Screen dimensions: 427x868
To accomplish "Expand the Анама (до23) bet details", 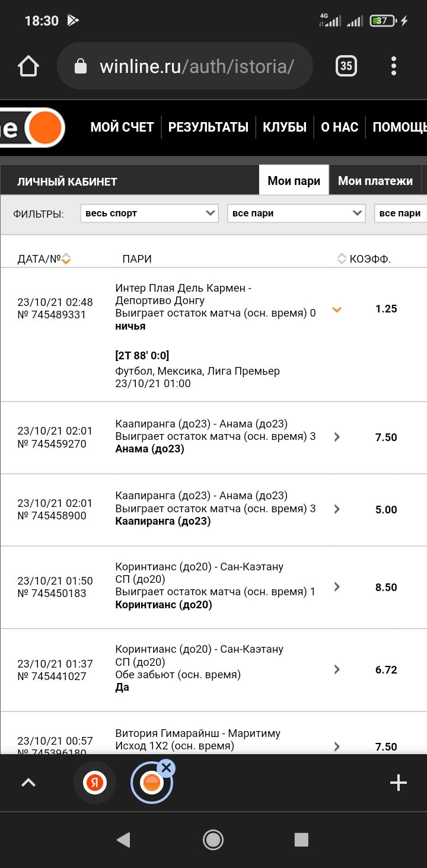I will (337, 437).
